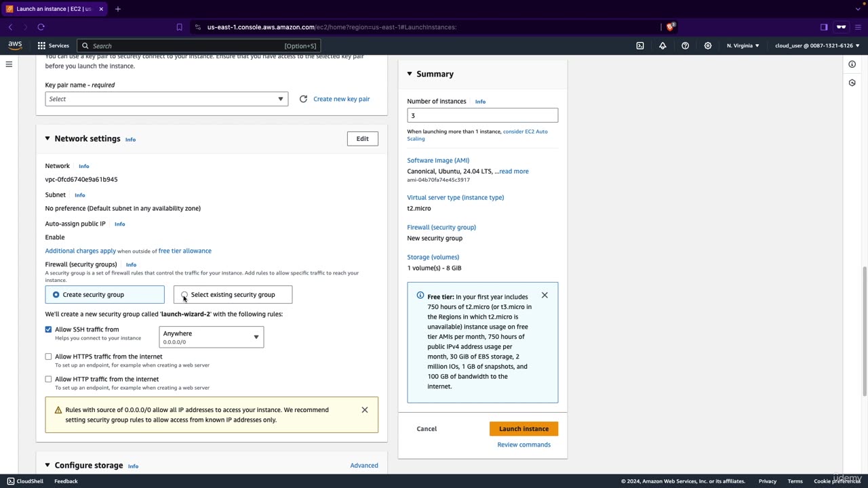This screenshot has width=868, height=488.
Task: Open the right-side info panel icon
Action: point(852,64)
